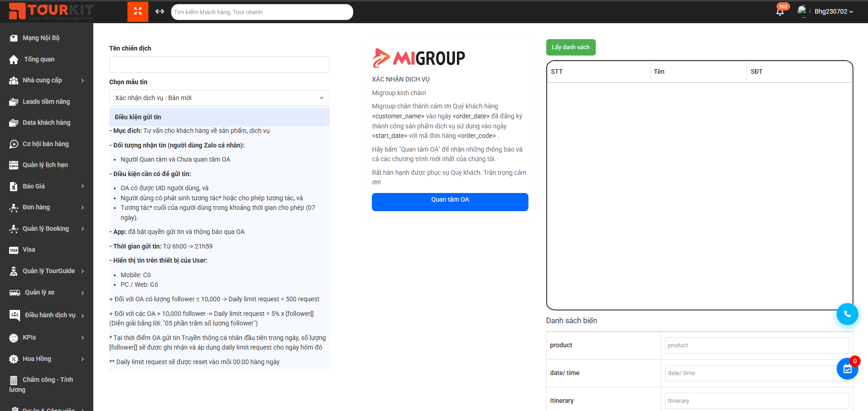Click the 102 notification badge
Screen dimensions: 868x411
pyautogui.click(x=783, y=6)
